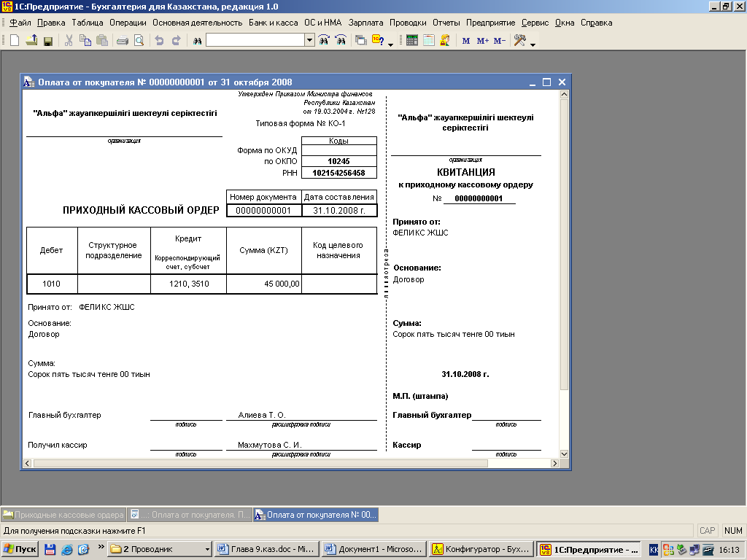The image size is (747, 560).
Task: Click into the toolbar search input field
Action: tap(255, 40)
